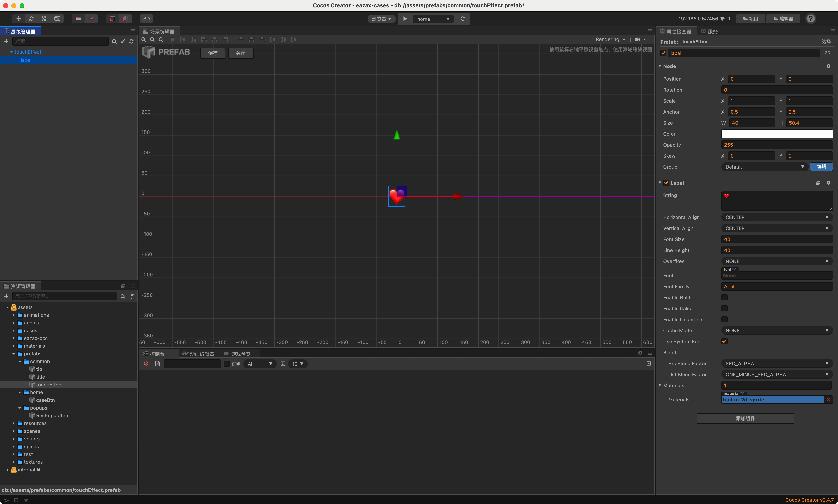Click the Node settings gear icon
This screenshot has height=504, width=838.
(828, 66)
